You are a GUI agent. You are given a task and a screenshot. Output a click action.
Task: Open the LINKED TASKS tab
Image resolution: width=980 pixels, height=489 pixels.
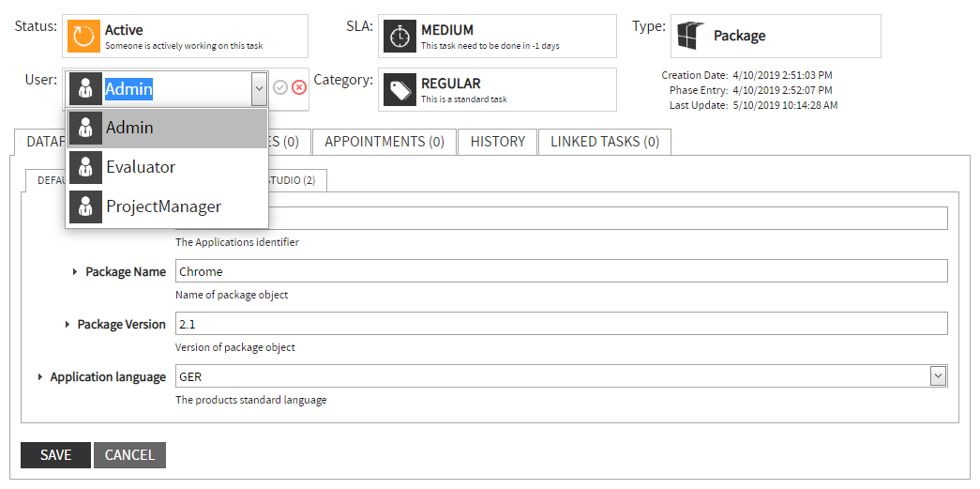coord(604,142)
